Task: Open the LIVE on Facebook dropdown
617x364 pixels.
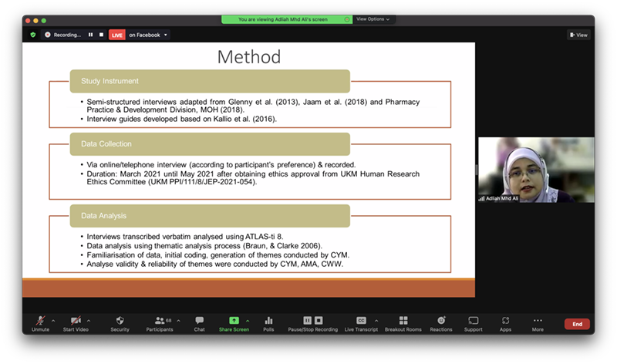Action: click(147, 35)
